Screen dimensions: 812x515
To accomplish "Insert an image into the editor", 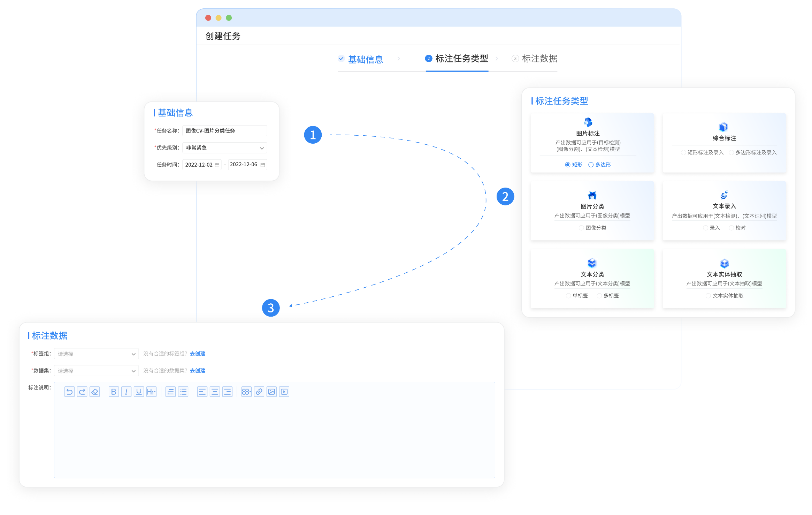I will coord(271,392).
